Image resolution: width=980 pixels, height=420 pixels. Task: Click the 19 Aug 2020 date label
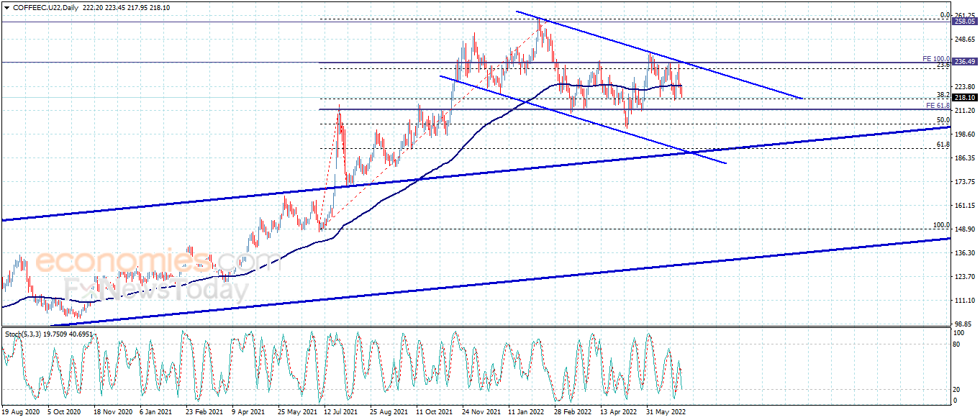point(20,413)
